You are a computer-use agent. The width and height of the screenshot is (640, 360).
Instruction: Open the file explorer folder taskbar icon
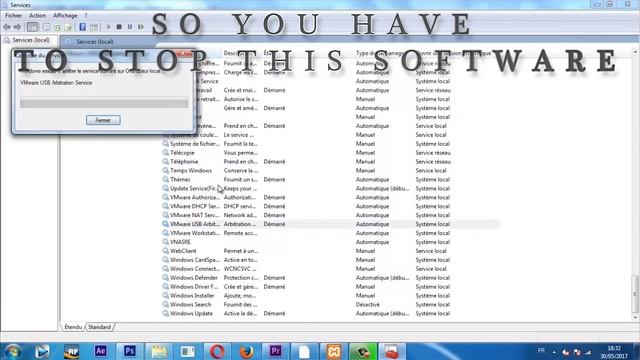(x=159, y=351)
